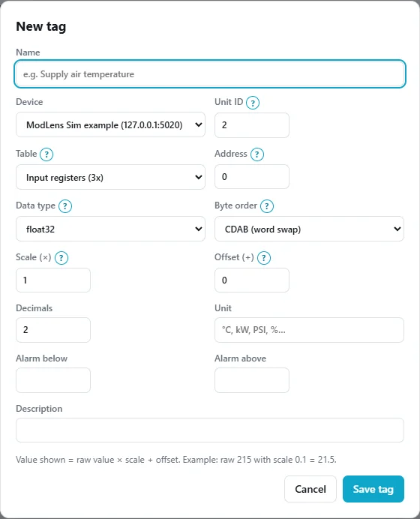The width and height of the screenshot is (420, 519).
Task: Click the Address input field
Action: (252, 177)
